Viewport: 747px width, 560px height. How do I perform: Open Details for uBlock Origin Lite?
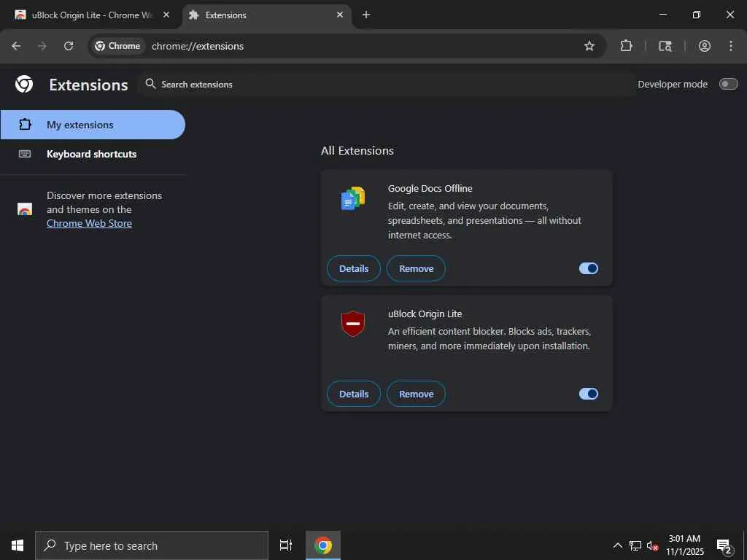(x=354, y=394)
